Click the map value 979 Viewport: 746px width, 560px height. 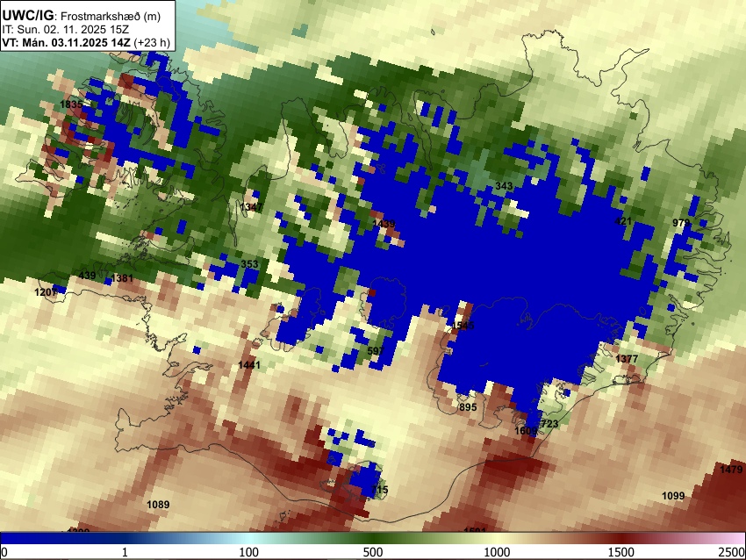(x=681, y=223)
